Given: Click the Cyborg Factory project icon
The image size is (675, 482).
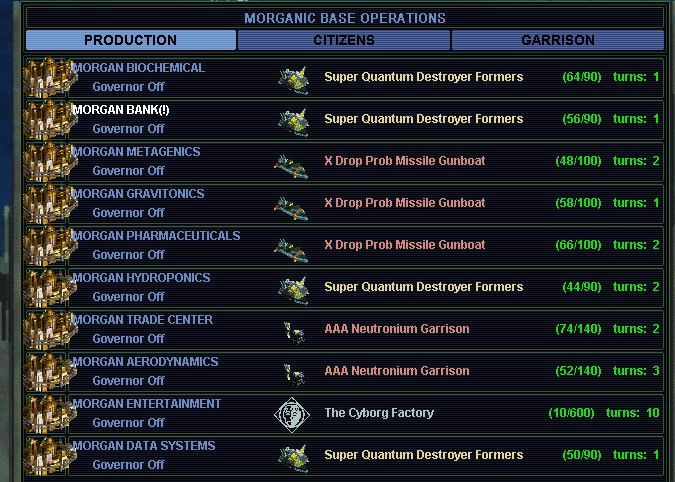Looking at the screenshot, I should pos(290,413).
